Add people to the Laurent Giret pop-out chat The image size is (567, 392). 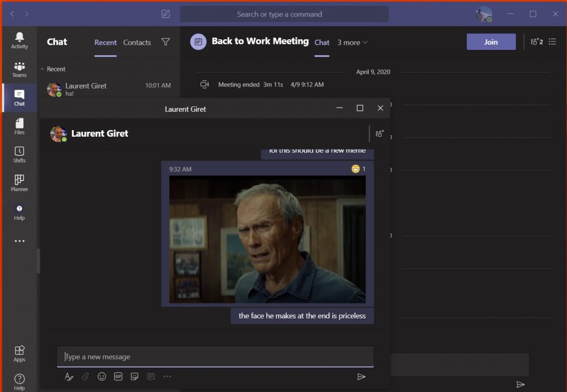click(x=379, y=133)
